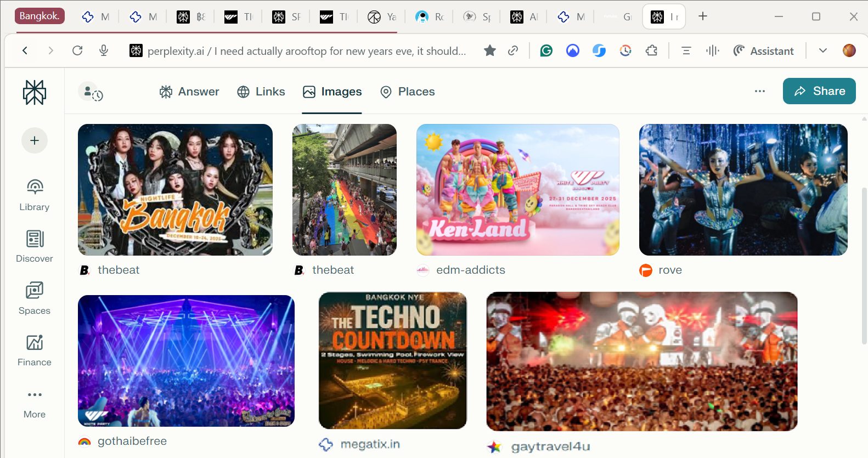Click the gaytravel4u source link
Image resolution: width=868 pixels, height=458 pixels.
(x=539, y=447)
